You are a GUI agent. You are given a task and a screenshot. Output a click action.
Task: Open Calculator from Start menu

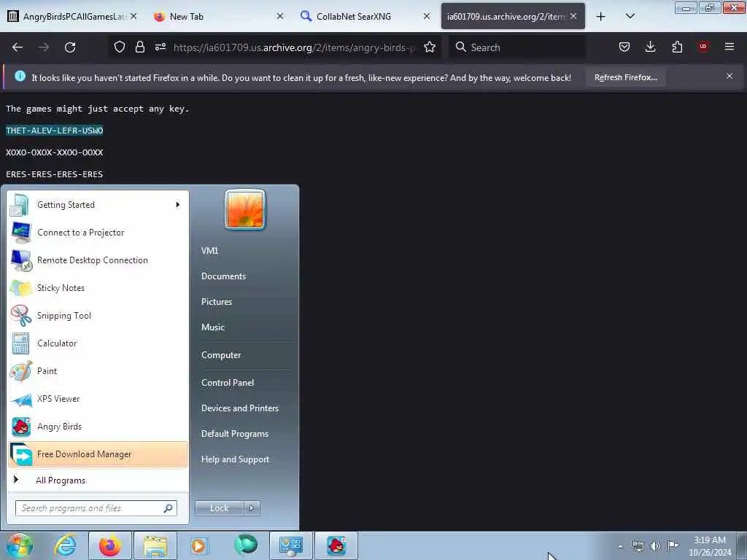98,343
